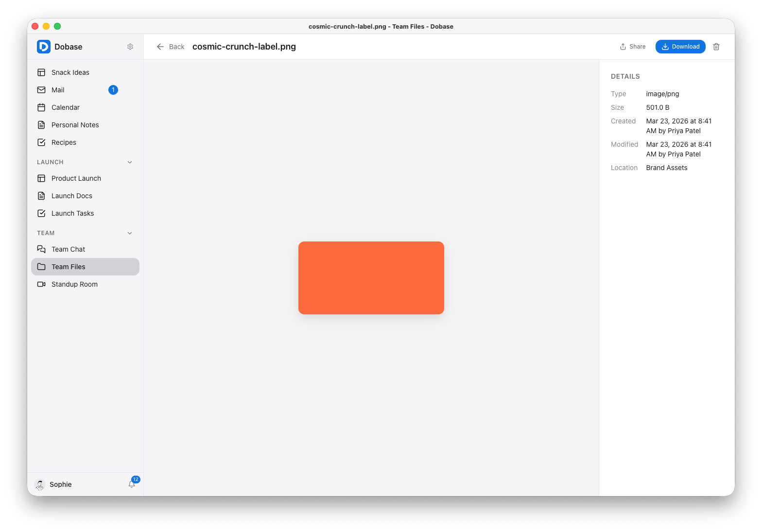Open Product Launch board
762x532 pixels.
coord(85,178)
